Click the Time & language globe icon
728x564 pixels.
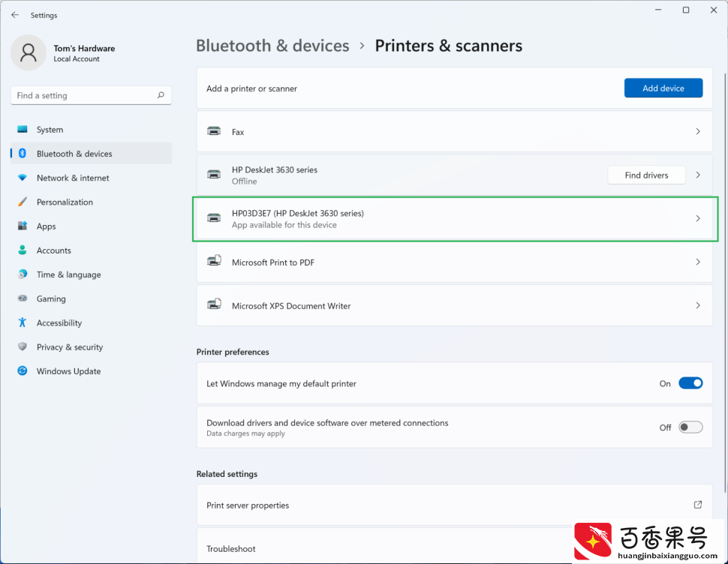(x=23, y=274)
